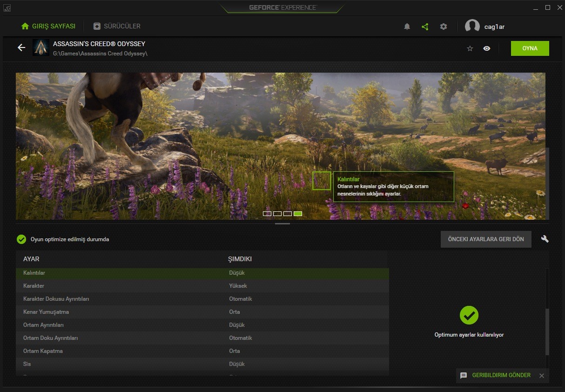Toggle the eye visibility icon
This screenshot has width=565, height=392.
click(x=487, y=48)
